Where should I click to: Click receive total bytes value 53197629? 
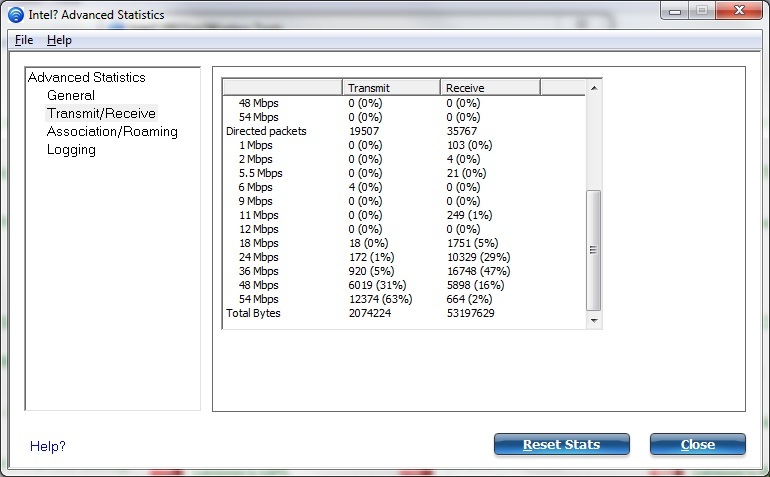coord(470,313)
